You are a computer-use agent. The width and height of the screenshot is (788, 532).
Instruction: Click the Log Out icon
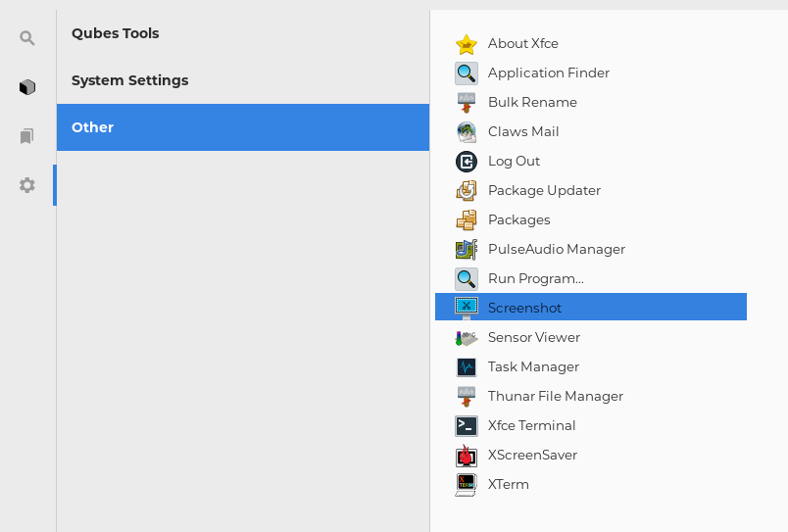coord(467,162)
